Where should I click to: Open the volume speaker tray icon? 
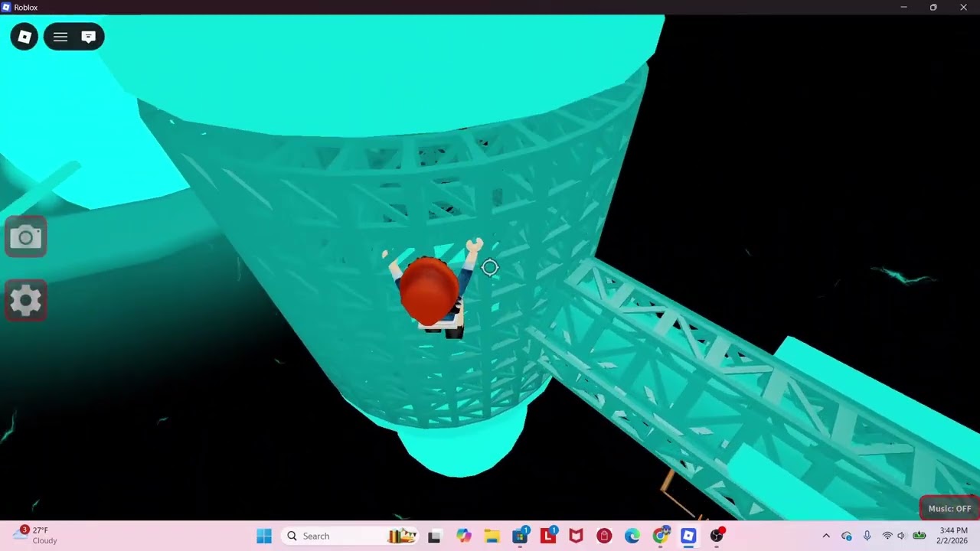[x=902, y=536]
